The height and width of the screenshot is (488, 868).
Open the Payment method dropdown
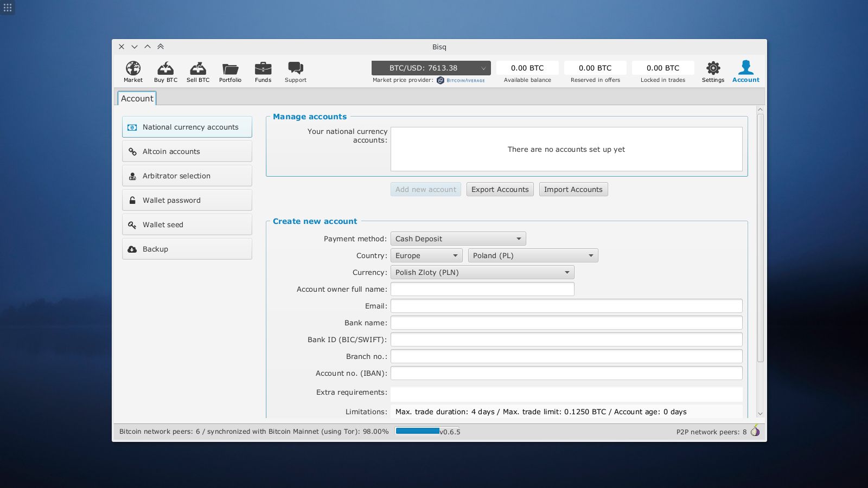tap(458, 239)
